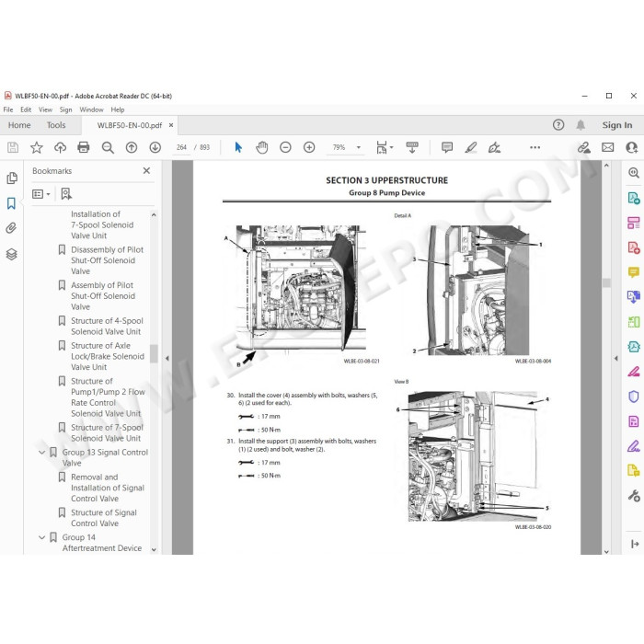Screen dimensions: 644x644
Task: Zoom in with the plus icon
Action: 309,147
